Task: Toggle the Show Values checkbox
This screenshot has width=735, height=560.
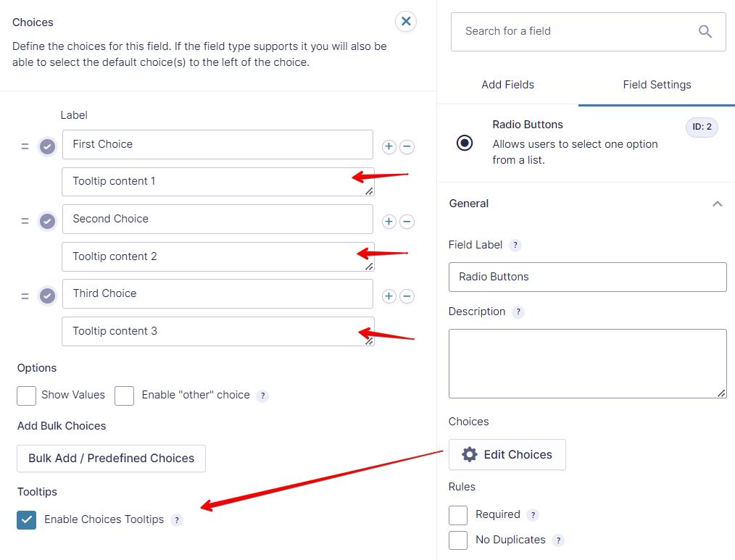Action: (x=27, y=396)
